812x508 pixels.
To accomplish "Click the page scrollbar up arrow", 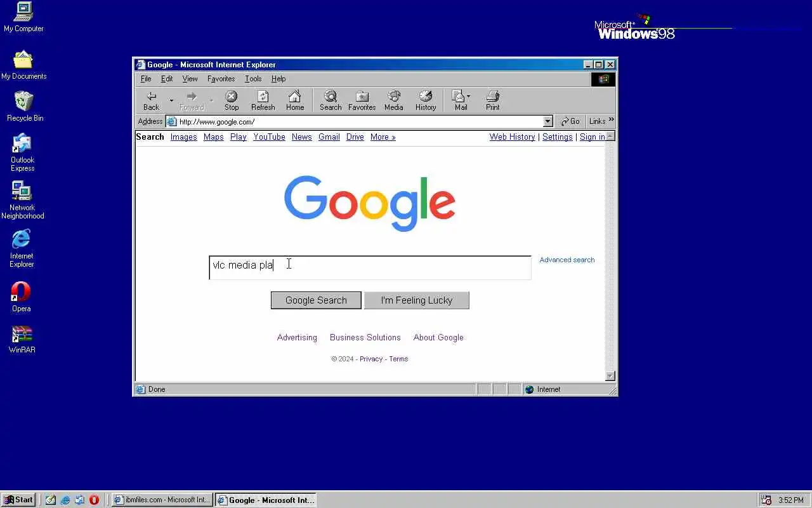I will coord(610,136).
